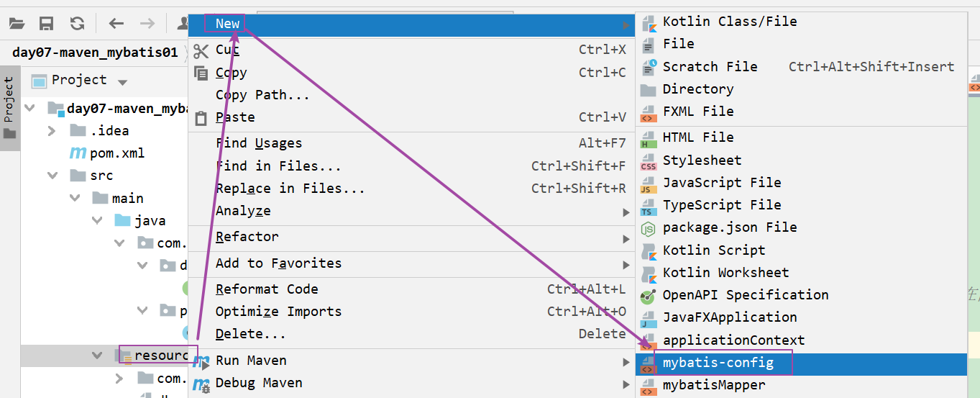Choose mybatis-config from New submenu
Screen dimensions: 980x398
coord(718,363)
